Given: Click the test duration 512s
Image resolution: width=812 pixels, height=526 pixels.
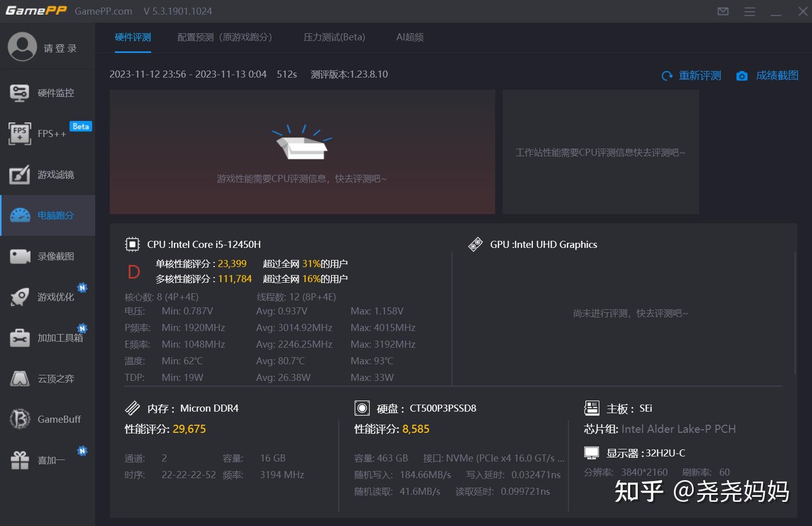Looking at the screenshot, I should (287, 74).
